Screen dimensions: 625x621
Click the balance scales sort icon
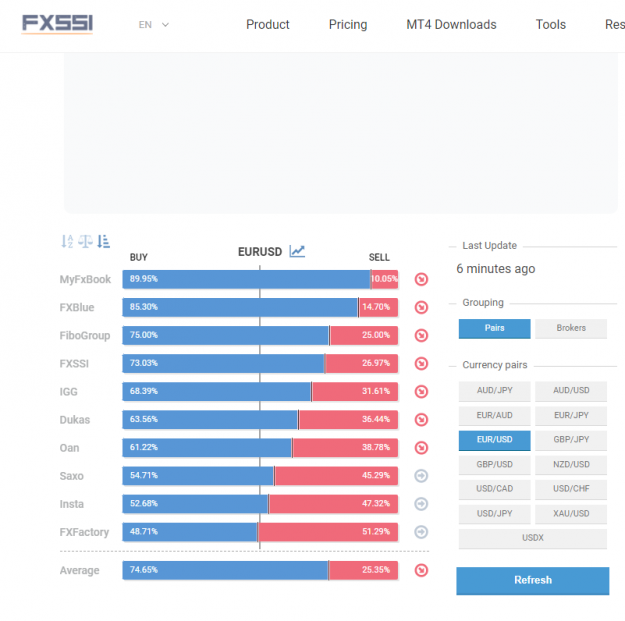(x=85, y=241)
